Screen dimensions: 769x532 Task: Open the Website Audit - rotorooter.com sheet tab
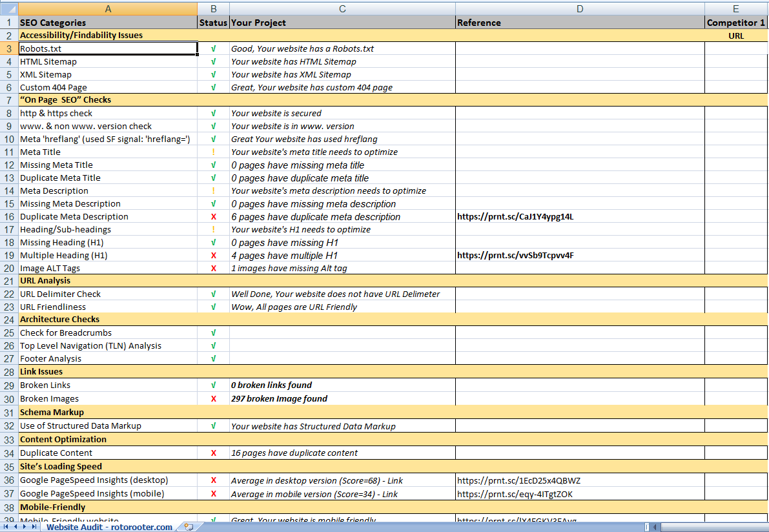pyautogui.click(x=110, y=527)
